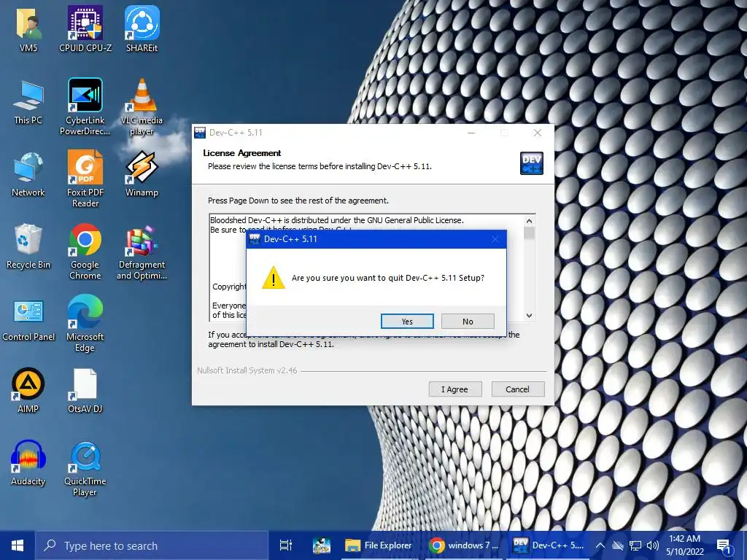The image size is (747, 560).
Task: Minimize the Dev-C++ installer window
Action: pos(472,133)
